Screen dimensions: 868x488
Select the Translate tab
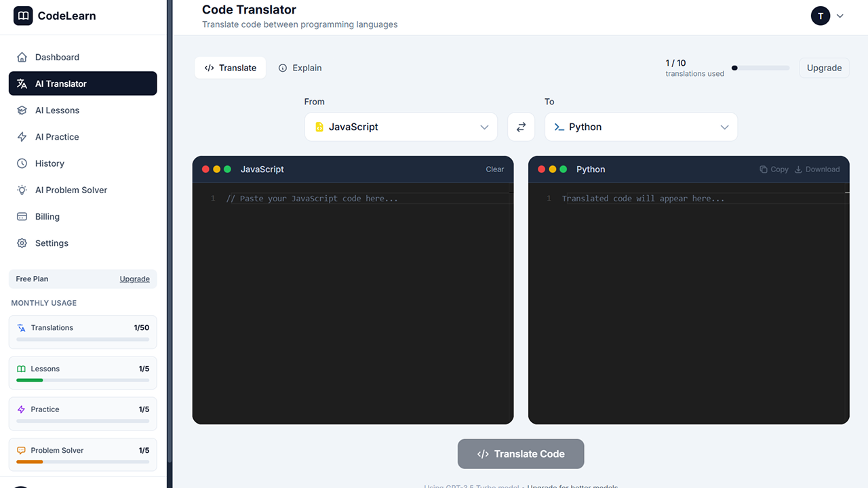230,68
